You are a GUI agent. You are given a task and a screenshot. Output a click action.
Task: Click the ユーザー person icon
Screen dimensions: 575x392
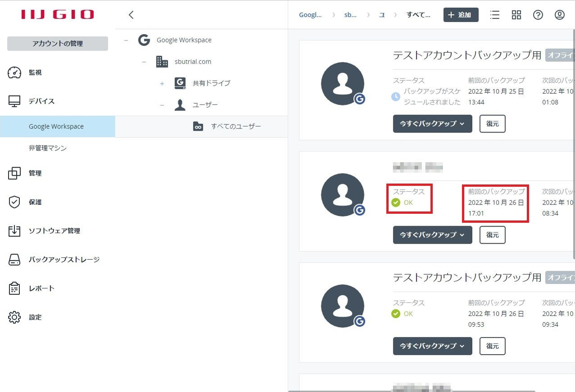(180, 105)
